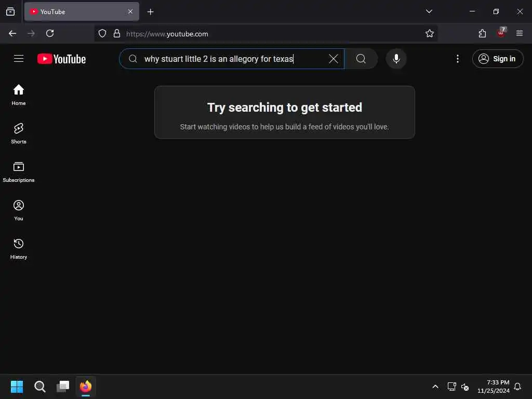
Task: Restore down the Firefox window
Action: 496,11
